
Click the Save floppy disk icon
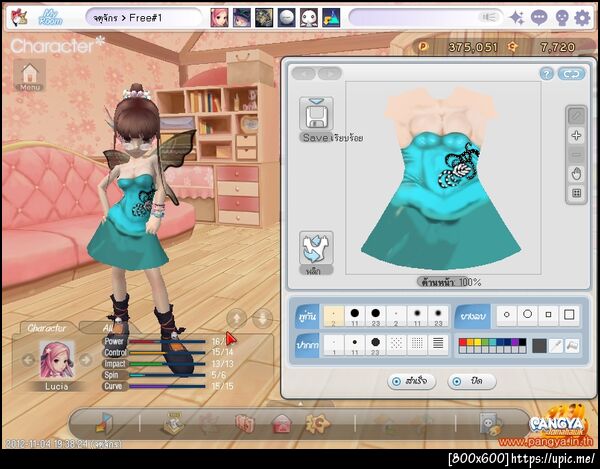(x=316, y=114)
